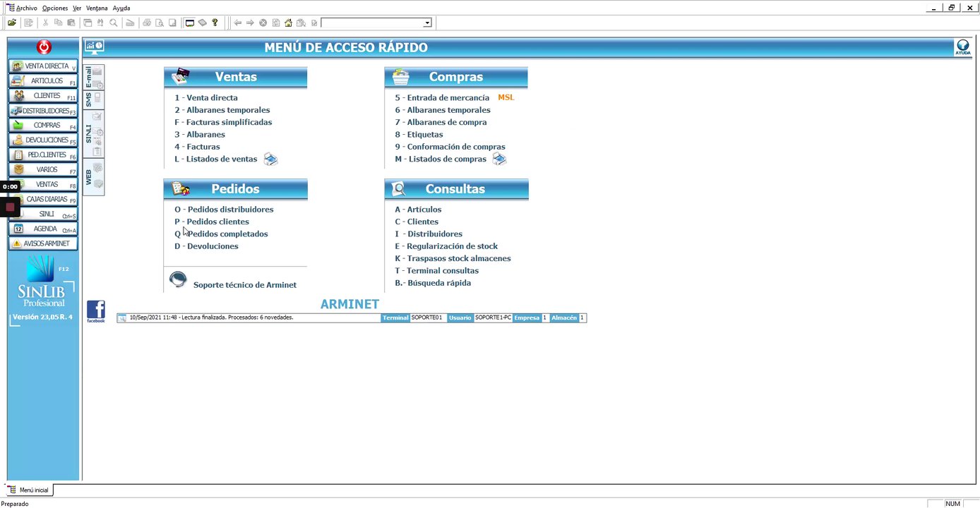Open Regularización de stock under Consultas
Viewport: 980px width, 508px height.
(x=446, y=246)
